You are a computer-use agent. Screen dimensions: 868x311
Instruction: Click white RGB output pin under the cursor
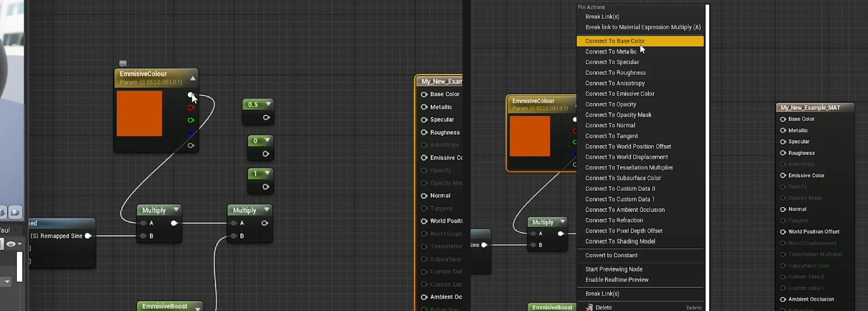tap(190, 95)
